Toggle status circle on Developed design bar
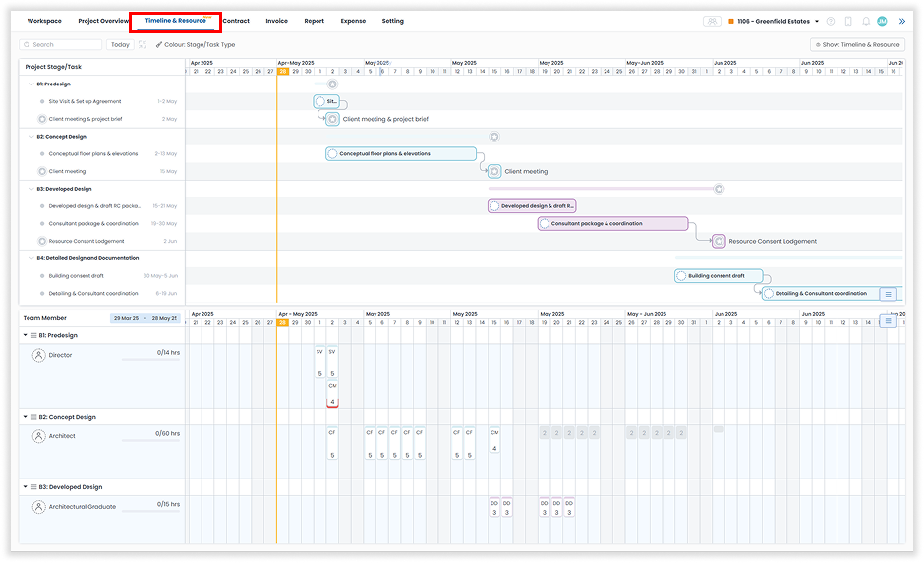 (x=494, y=206)
